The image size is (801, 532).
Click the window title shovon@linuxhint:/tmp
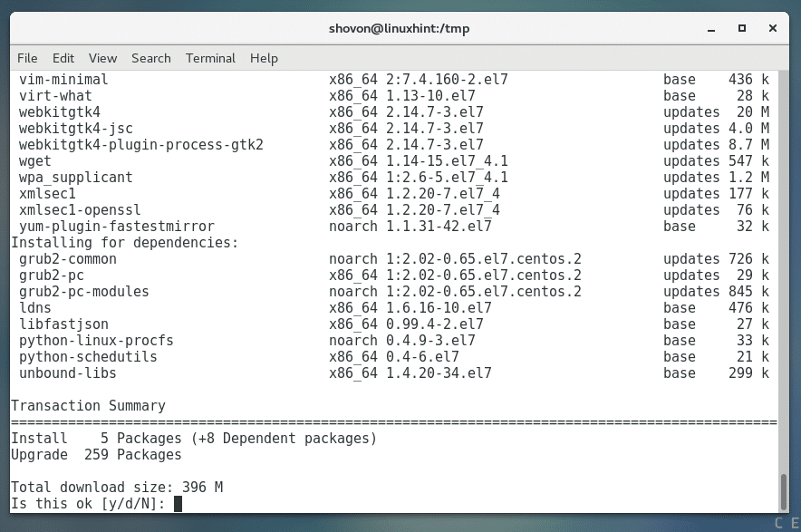click(x=399, y=29)
